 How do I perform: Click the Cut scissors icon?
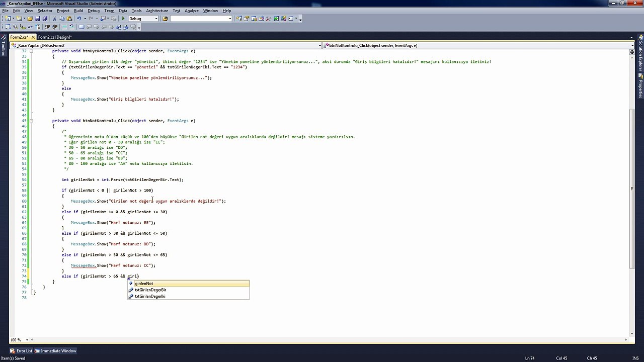(x=55, y=19)
